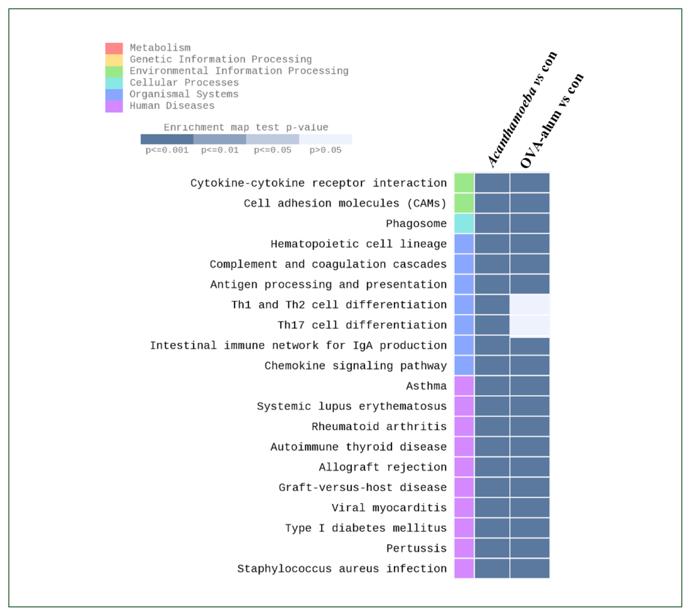
Task: Click the green Environmental Information Processing swatch
Action: tap(114, 72)
